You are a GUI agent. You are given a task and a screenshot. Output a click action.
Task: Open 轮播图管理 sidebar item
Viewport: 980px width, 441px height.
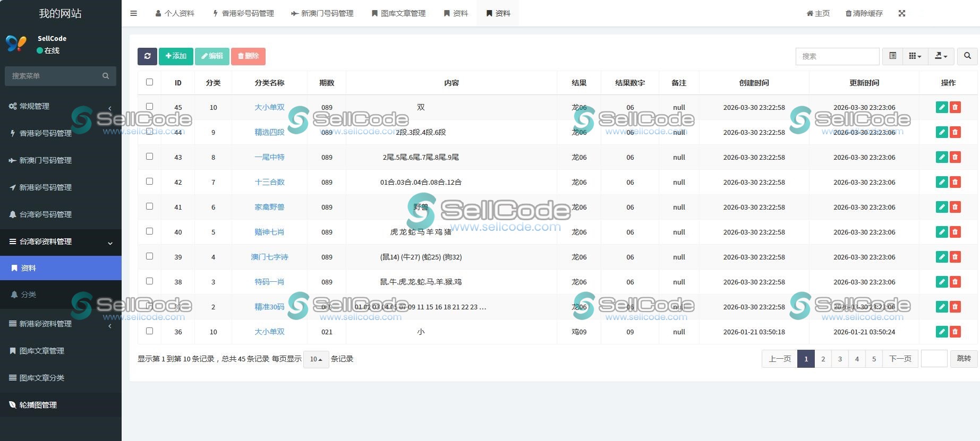61,405
